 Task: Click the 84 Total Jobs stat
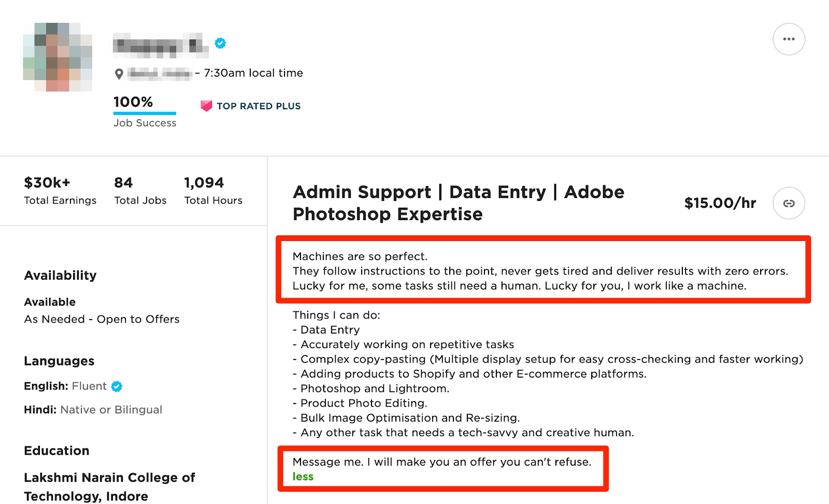(140, 191)
